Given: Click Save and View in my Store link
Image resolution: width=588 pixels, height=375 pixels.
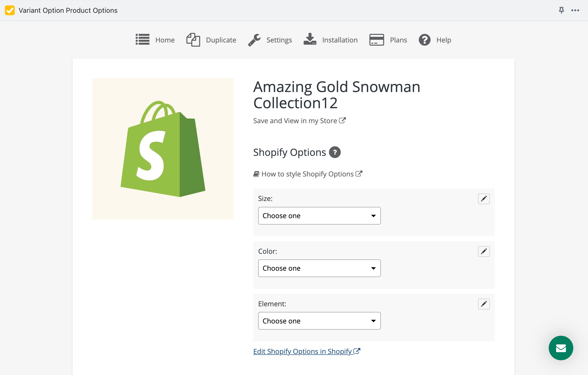Looking at the screenshot, I should (x=299, y=121).
